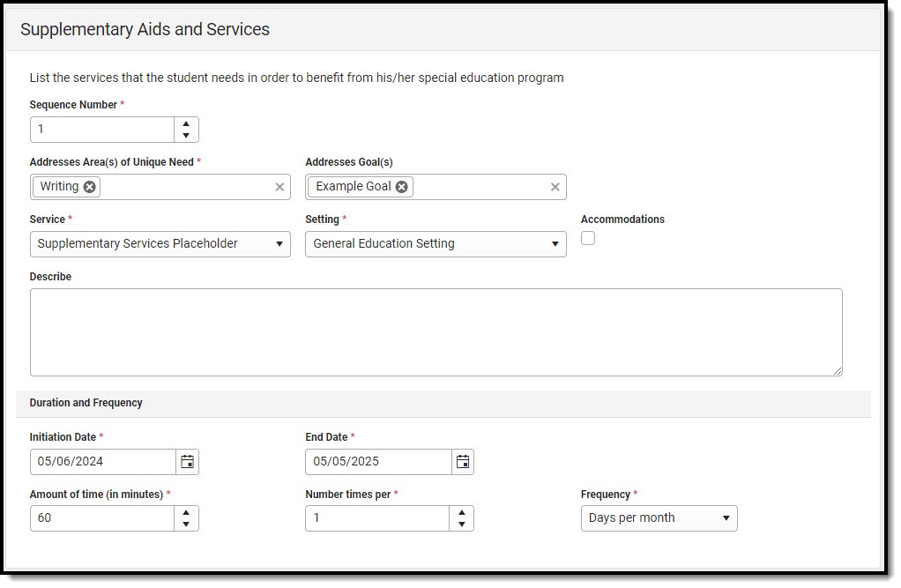The height and width of the screenshot is (588, 901).
Task: Clear all Addresses Goal(s) selections
Action: (x=555, y=187)
